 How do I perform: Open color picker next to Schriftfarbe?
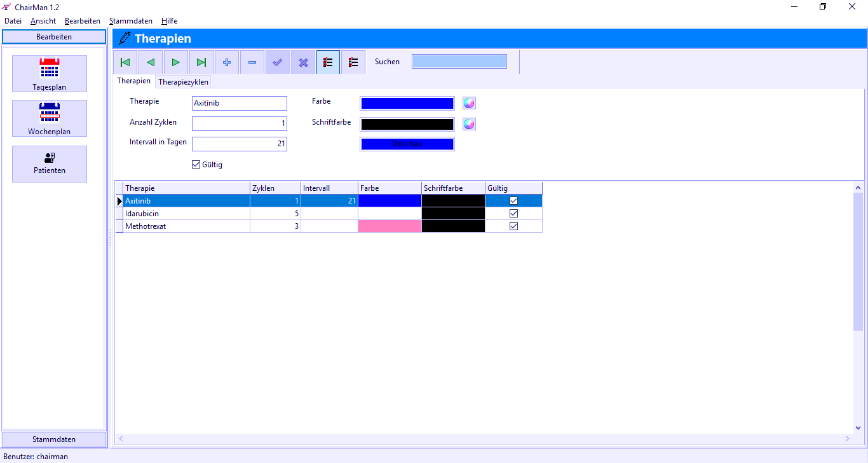(469, 124)
